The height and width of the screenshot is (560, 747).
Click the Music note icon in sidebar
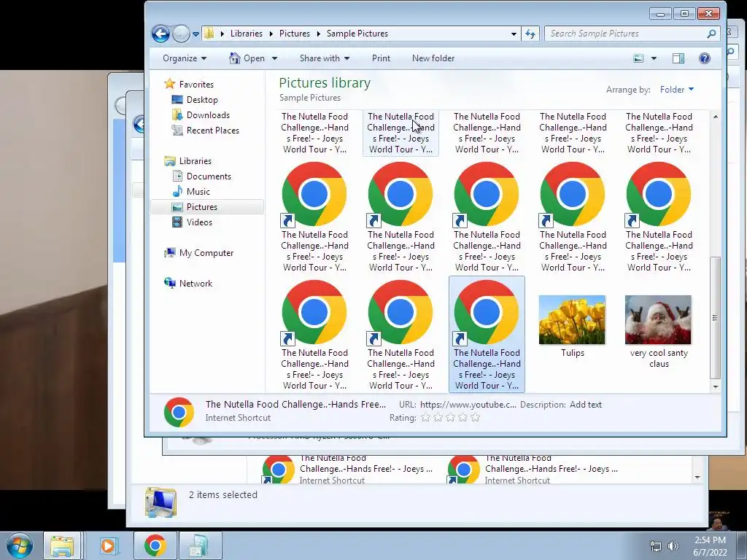[x=177, y=191]
